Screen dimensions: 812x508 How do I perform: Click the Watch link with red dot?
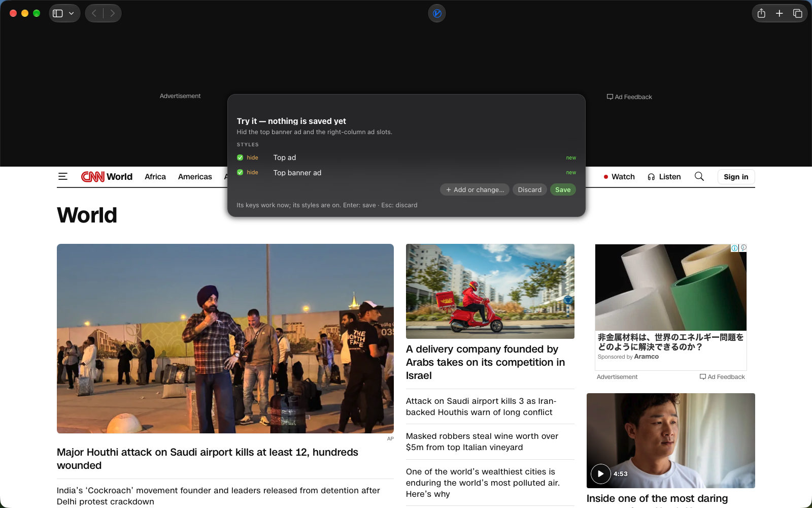619,177
